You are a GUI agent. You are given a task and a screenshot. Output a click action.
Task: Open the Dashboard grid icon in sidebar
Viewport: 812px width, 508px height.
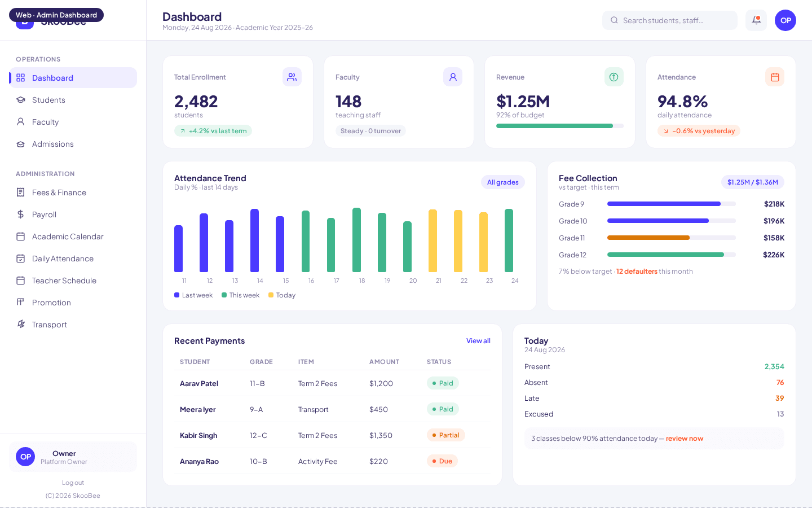21,78
